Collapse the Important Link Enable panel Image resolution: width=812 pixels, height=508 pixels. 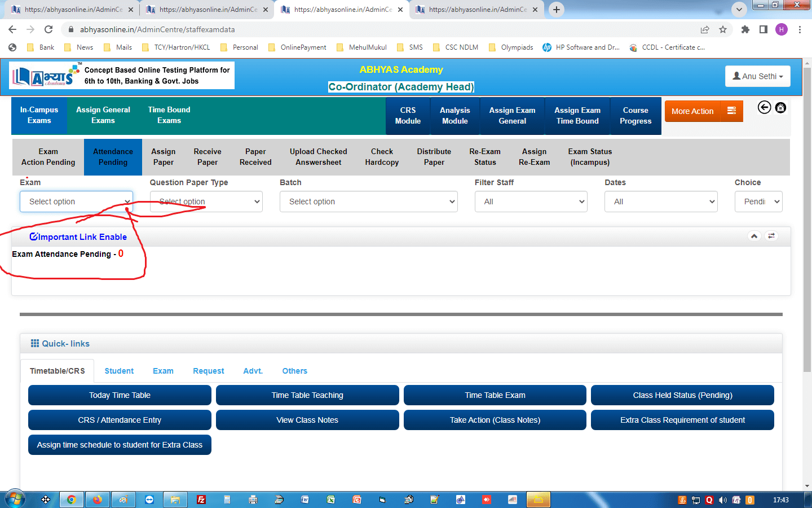tap(754, 236)
